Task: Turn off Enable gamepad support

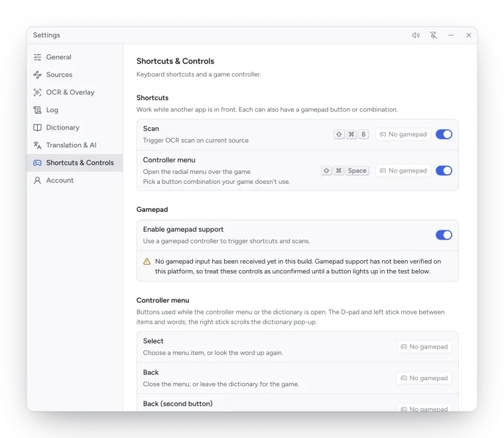Action: click(x=444, y=235)
